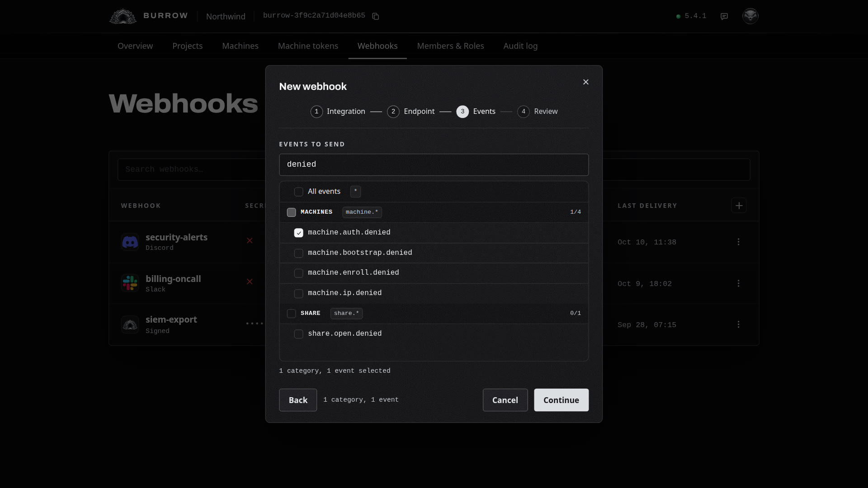This screenshot has width=868, height=488.
Task: Check machine.bootstrap.denied event
Action: [x=298, y=253]
